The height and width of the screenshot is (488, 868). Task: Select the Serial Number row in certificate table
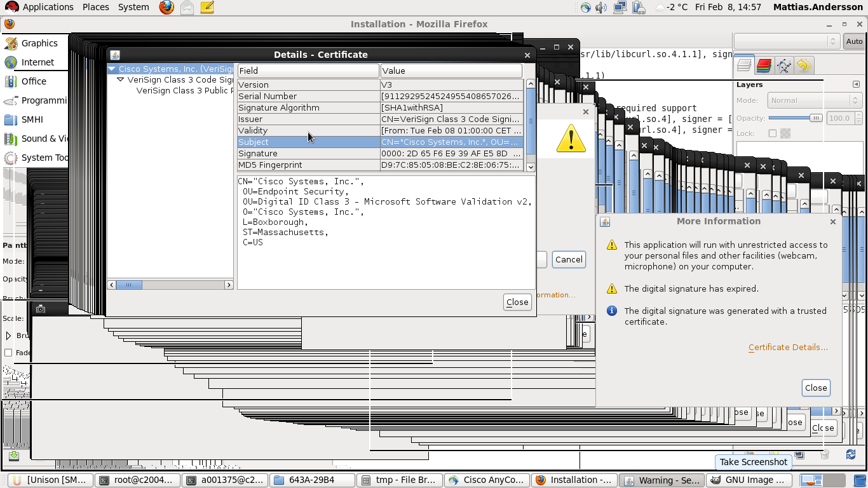tap(380, 96)
